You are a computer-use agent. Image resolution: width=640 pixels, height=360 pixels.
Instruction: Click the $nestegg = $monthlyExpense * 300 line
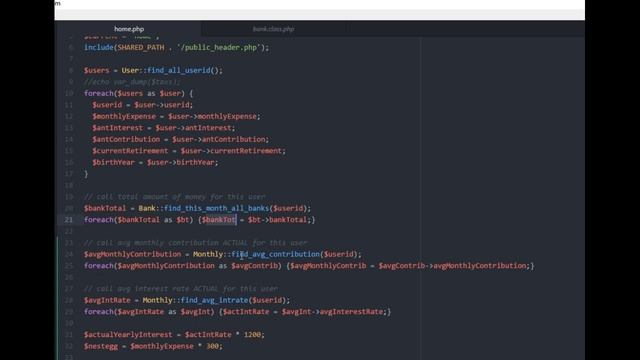tap(153, 346)
